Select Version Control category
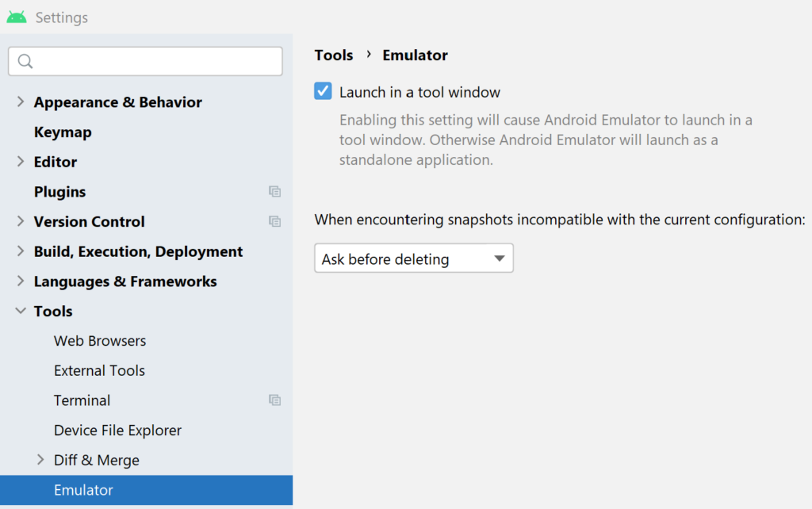 coord(89,222)
